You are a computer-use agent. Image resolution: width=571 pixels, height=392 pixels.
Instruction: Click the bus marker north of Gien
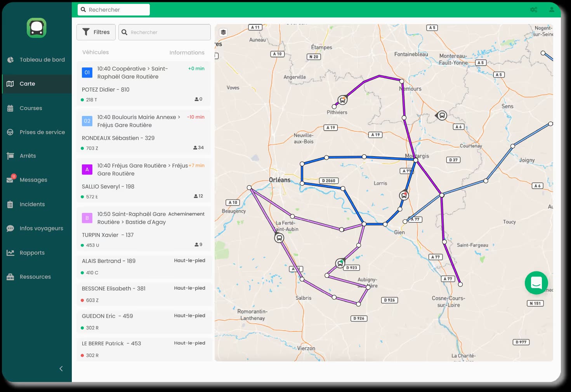[404, 195]
